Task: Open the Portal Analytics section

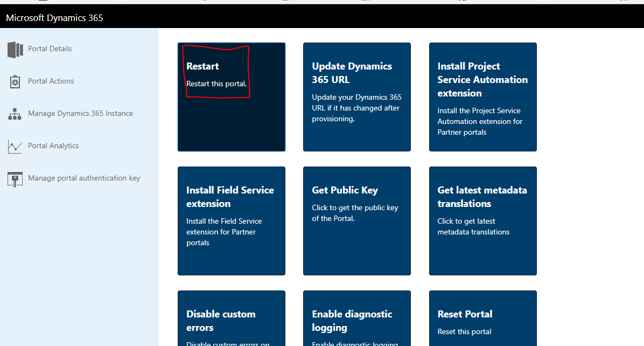Action: pos(53,146)
